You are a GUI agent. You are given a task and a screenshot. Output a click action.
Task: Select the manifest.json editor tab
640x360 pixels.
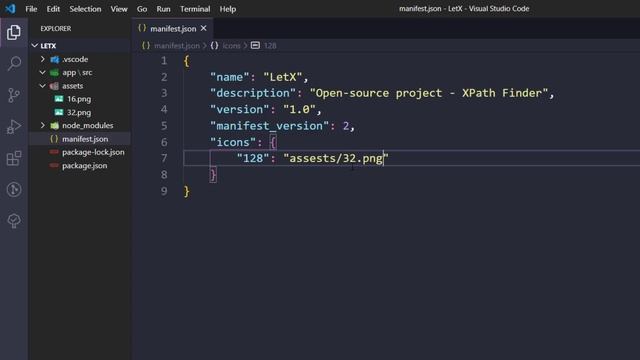click(x=172, y=29)
